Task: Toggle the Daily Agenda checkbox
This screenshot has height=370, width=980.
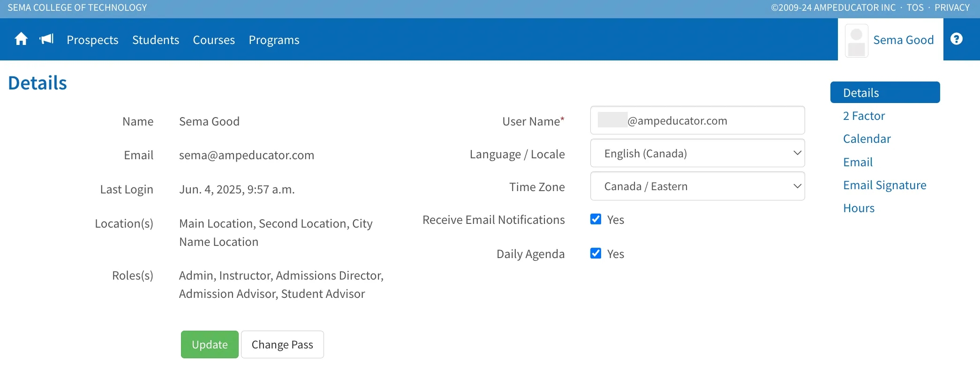Action: [596, 253]
